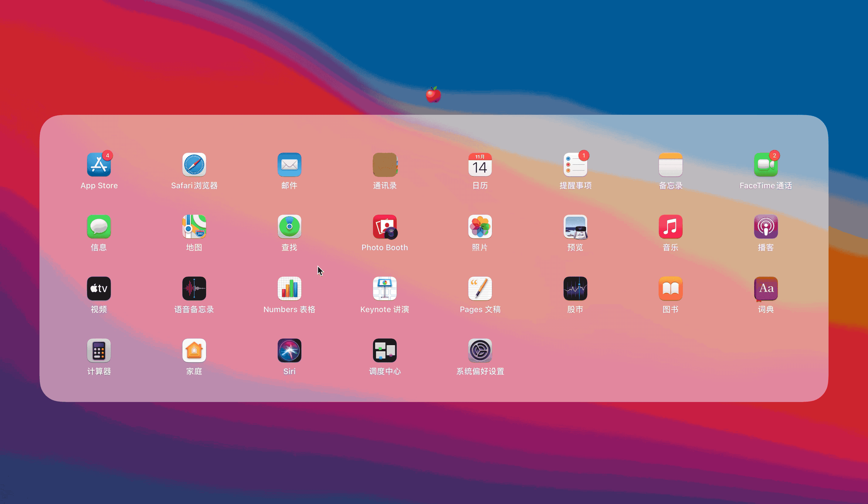
Task: Open Pages 文稿 app
Action: 480,288
